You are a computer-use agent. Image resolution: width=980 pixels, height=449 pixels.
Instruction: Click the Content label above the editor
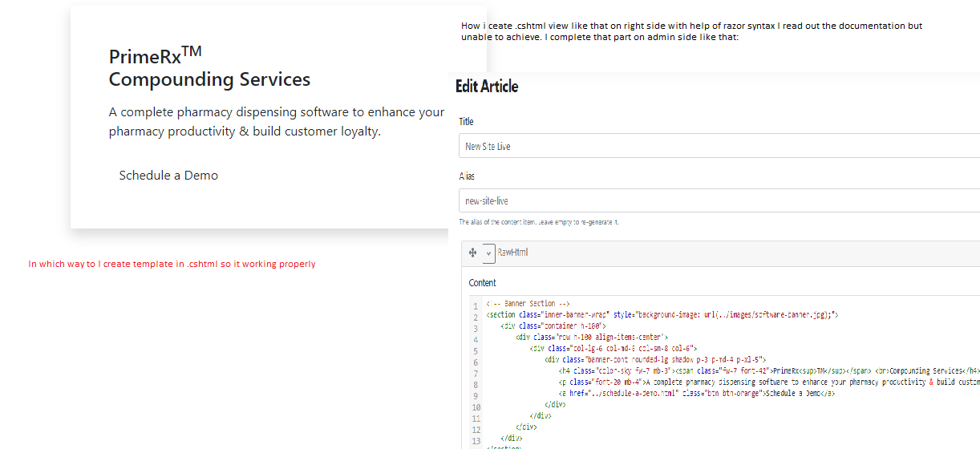[x=483, y=283]
